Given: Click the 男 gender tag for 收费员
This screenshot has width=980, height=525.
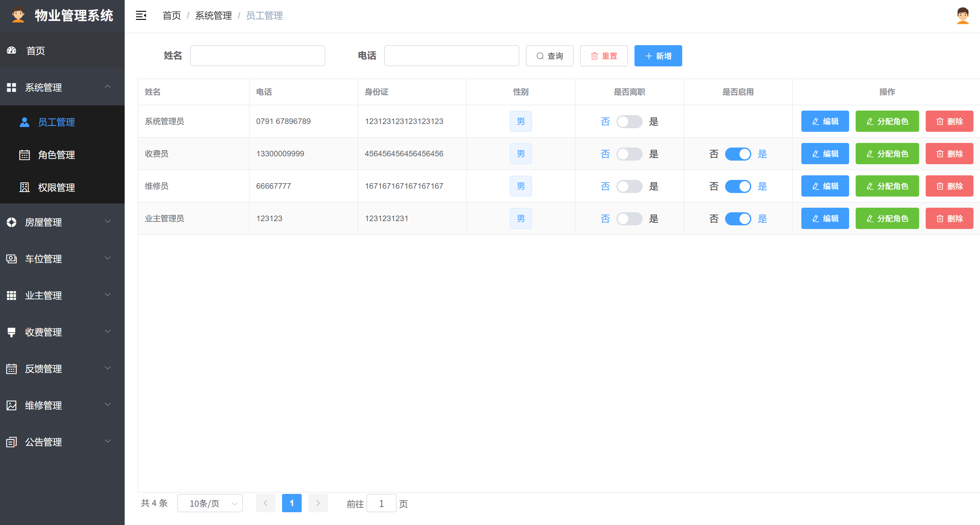Looking at the screenshot, I should pyautogui.click(x=521, y=154).
